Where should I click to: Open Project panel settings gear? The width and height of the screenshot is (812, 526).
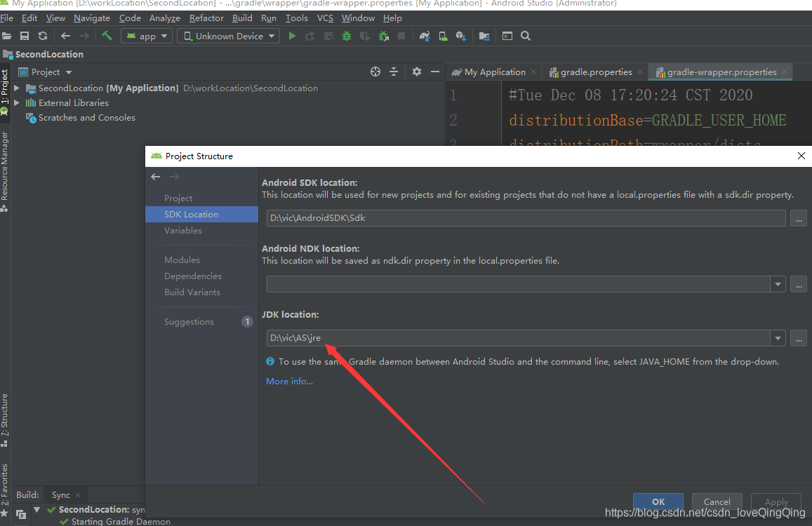pyautogui.click(x=417, y=72)
